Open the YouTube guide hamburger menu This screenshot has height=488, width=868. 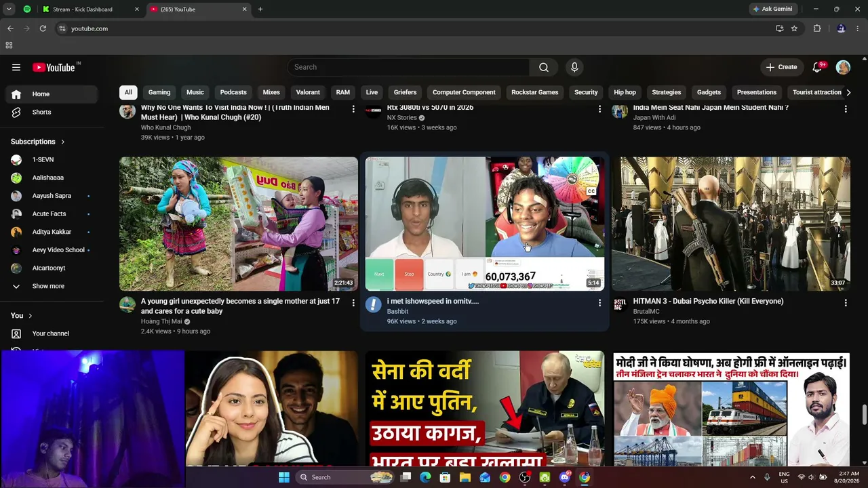tap(16, 67)
